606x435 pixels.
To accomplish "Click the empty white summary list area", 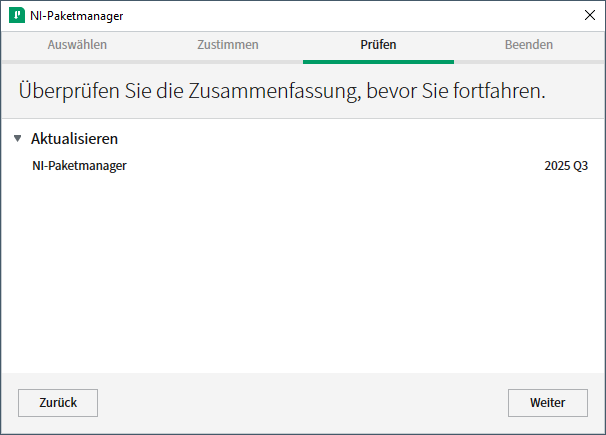I will click(x=300, y=270).
